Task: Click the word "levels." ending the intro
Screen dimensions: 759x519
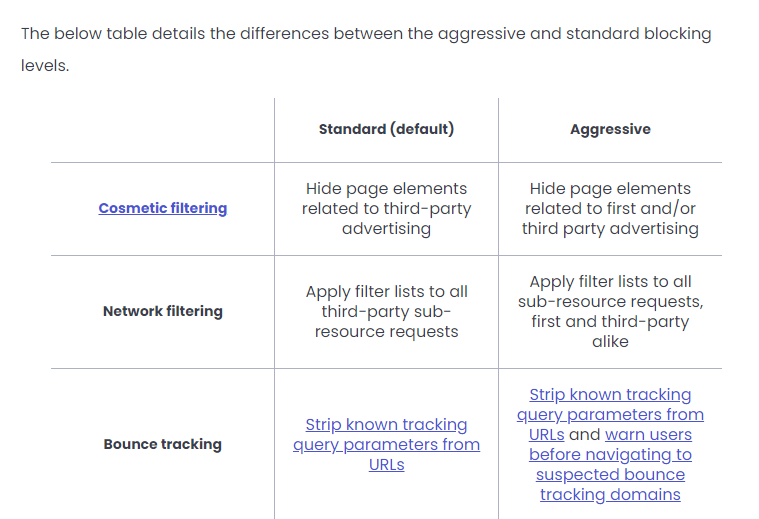Action: click(45, 68)
